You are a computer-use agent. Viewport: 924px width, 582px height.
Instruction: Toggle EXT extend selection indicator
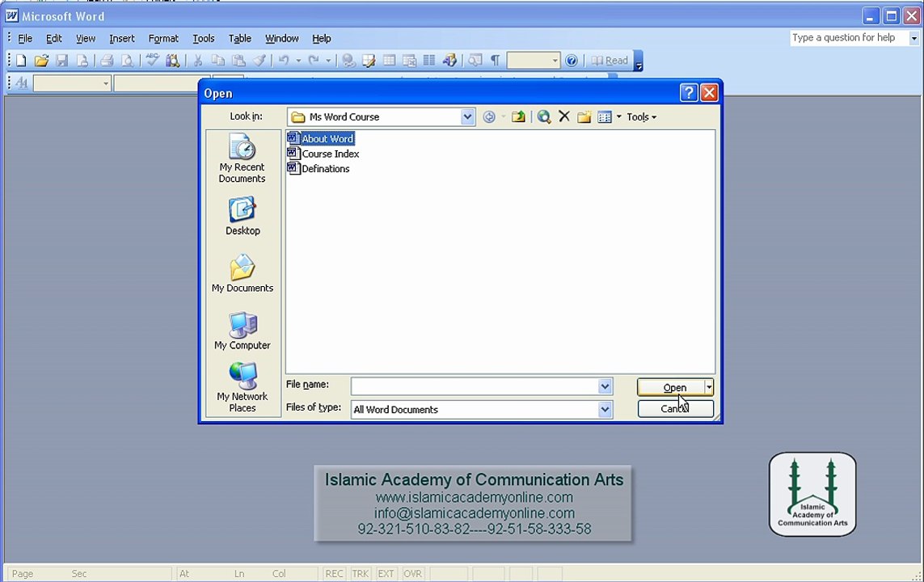coord(386,573)
